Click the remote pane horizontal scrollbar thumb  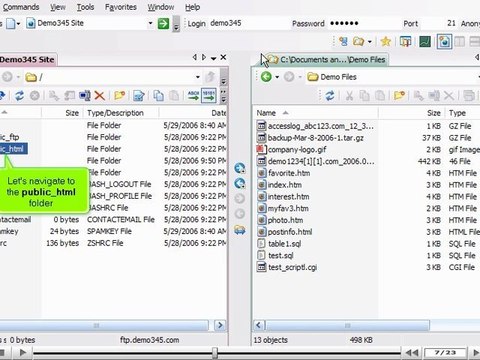coord(104,325)
